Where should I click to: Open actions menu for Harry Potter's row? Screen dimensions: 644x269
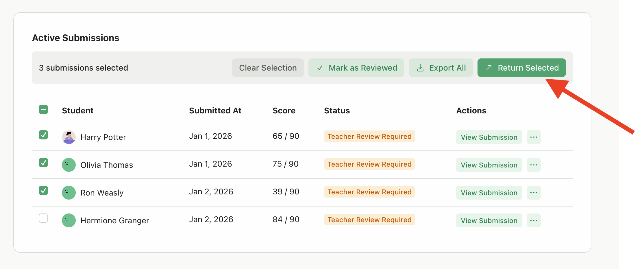[534, 137]
